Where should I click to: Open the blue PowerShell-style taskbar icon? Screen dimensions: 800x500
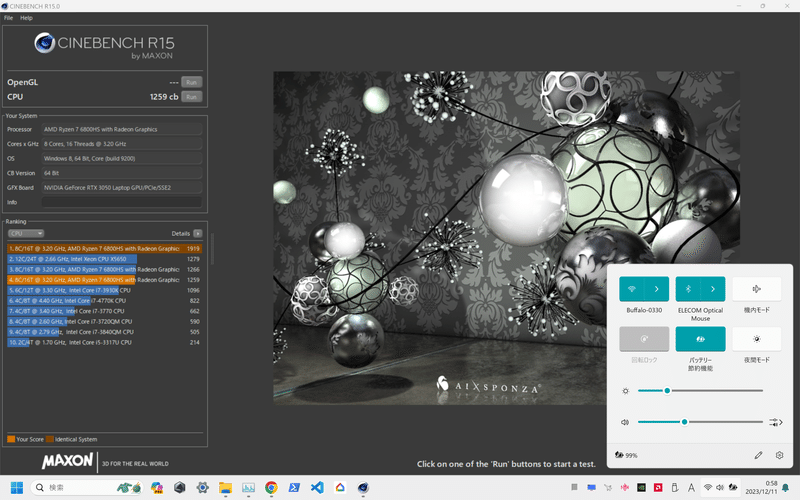(x=294, y=488)
